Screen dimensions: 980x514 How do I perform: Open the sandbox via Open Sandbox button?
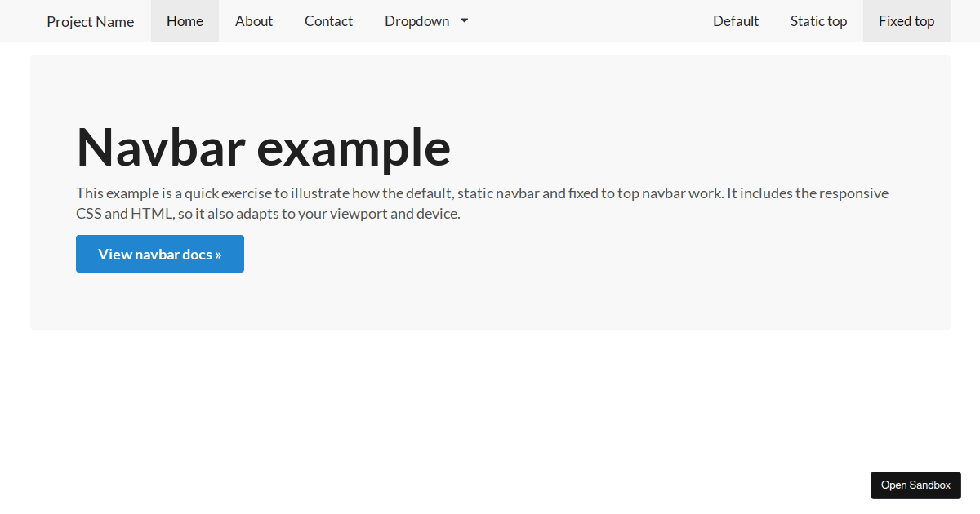[915, 485]
